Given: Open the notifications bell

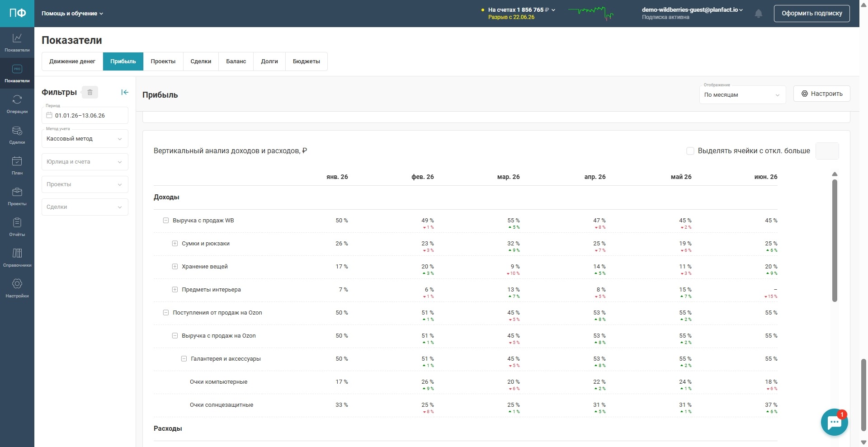Looking at the screenshot, I should (759, 14).
